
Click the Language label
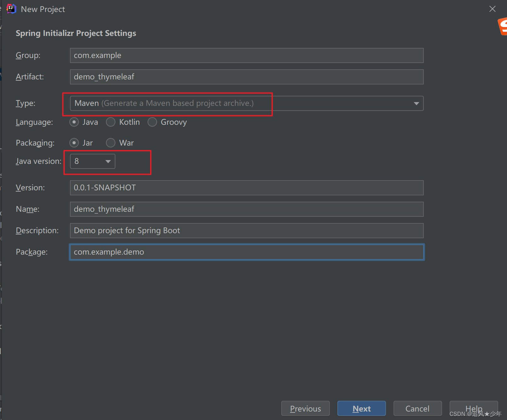[x=34, y=122]
